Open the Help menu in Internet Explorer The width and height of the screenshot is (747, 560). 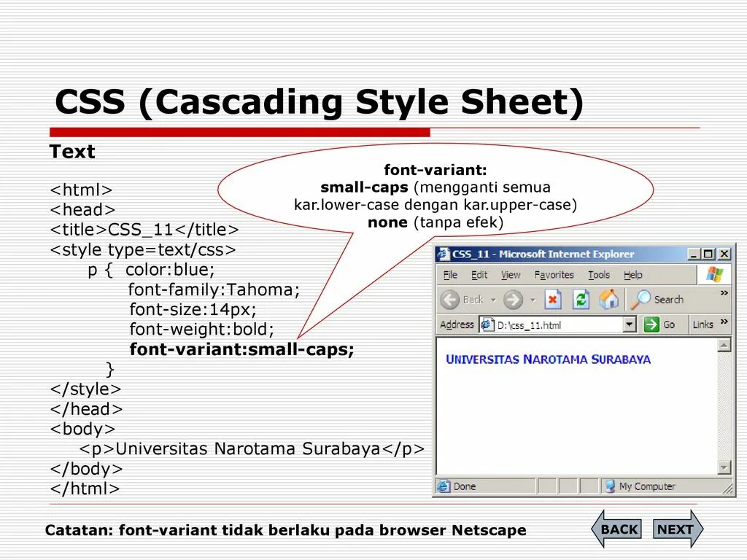tap(633, 275)
